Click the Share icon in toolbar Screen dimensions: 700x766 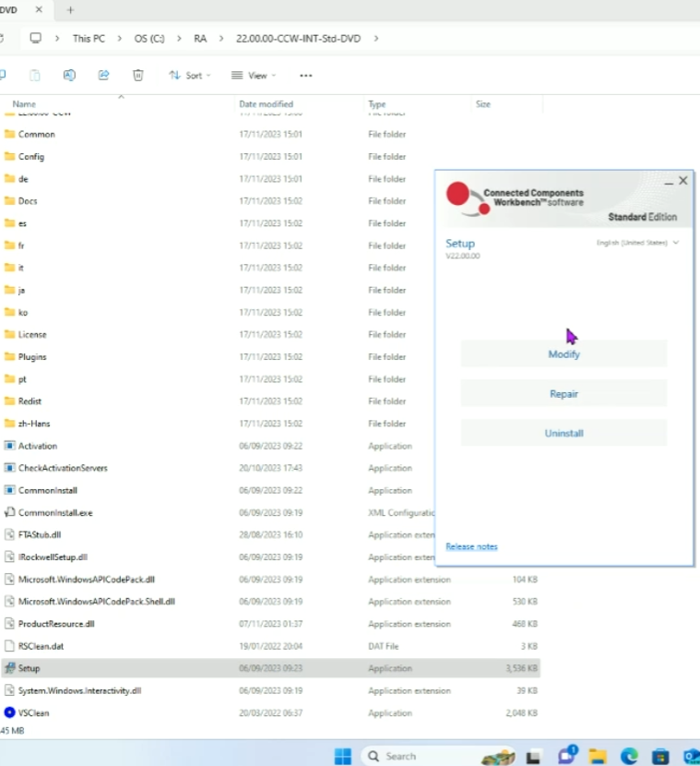(103, 76)
